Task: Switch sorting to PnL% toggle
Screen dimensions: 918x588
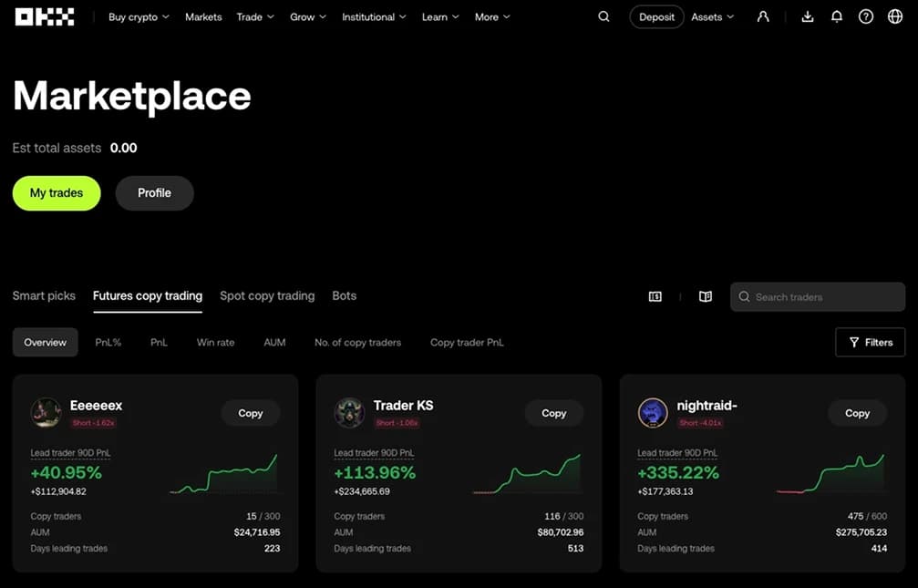Action: click(108, 342)
